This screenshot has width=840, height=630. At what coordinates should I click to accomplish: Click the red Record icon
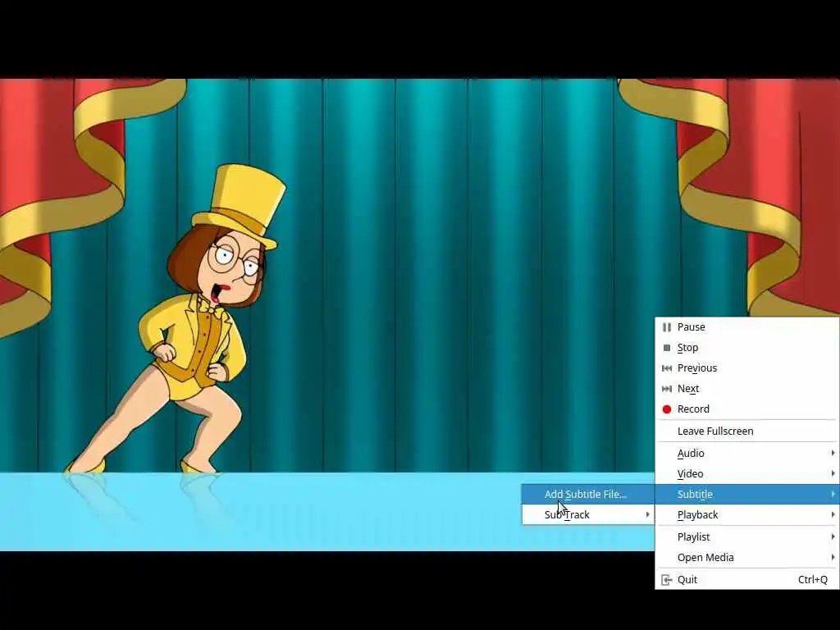666,409
